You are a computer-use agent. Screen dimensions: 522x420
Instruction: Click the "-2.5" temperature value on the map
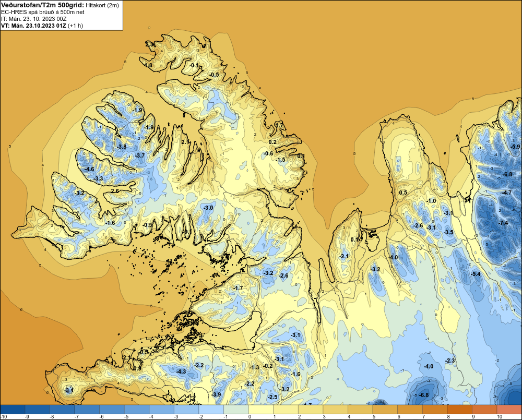coord(272,397)
